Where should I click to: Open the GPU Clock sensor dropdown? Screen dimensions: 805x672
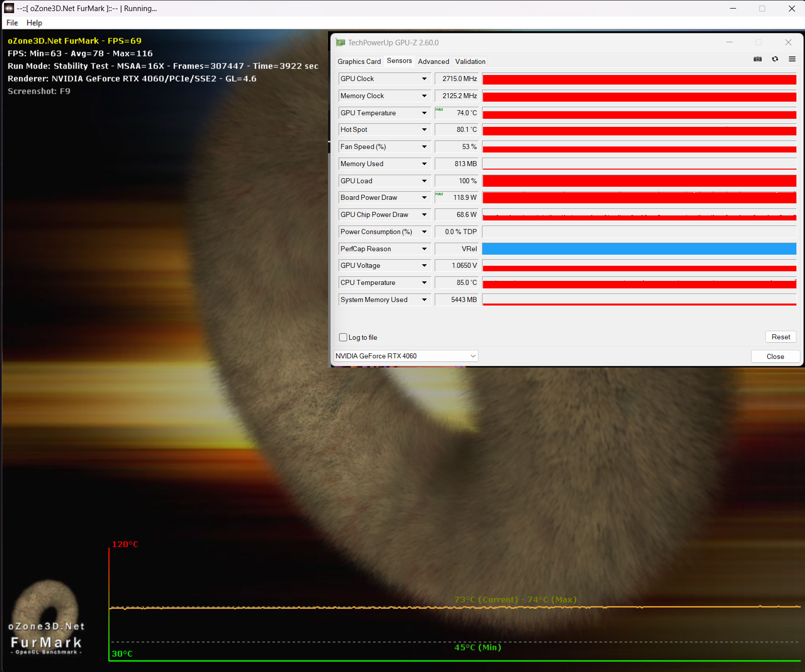[x=424, y=79]
